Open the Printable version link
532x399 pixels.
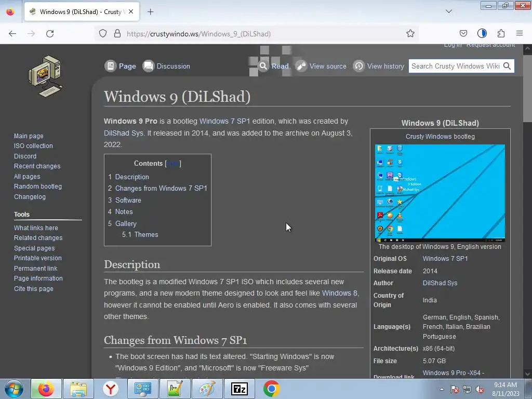tap(37, 258)
